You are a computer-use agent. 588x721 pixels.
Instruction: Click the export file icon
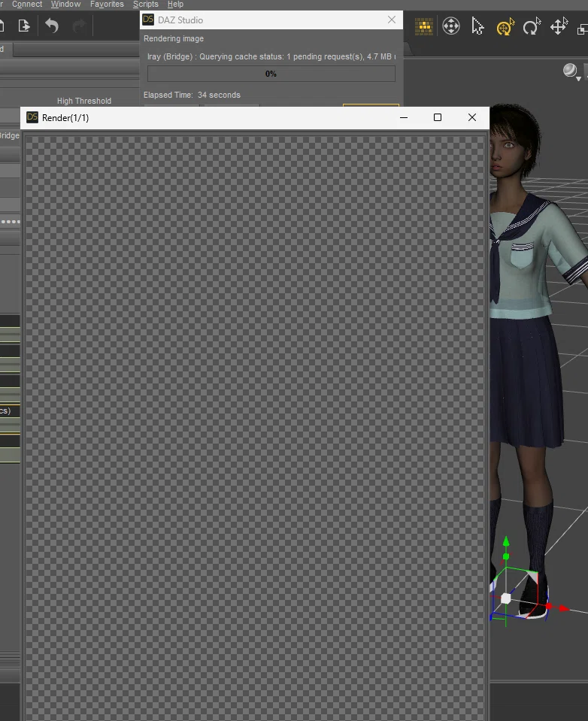click(x=24, y=26)
